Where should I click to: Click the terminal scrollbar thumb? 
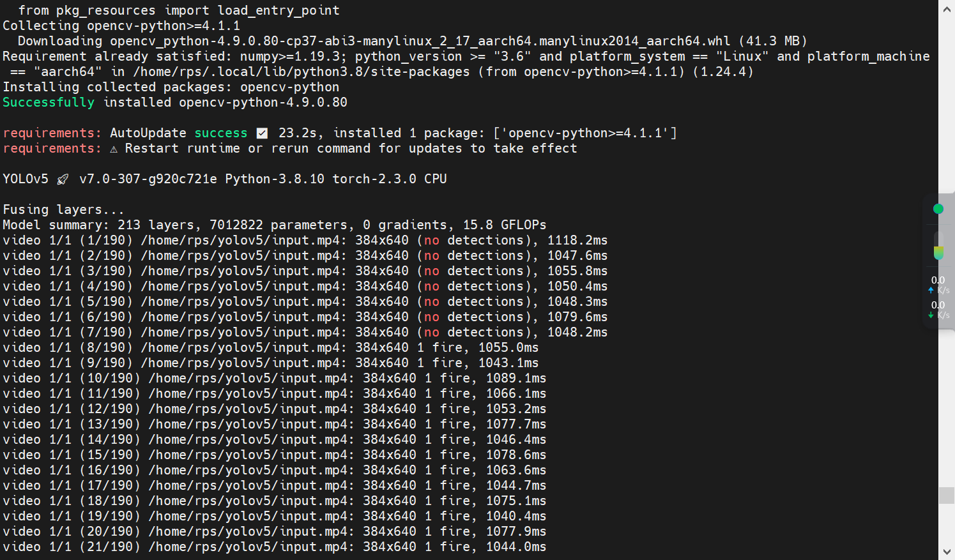click(x=946, y=496)
